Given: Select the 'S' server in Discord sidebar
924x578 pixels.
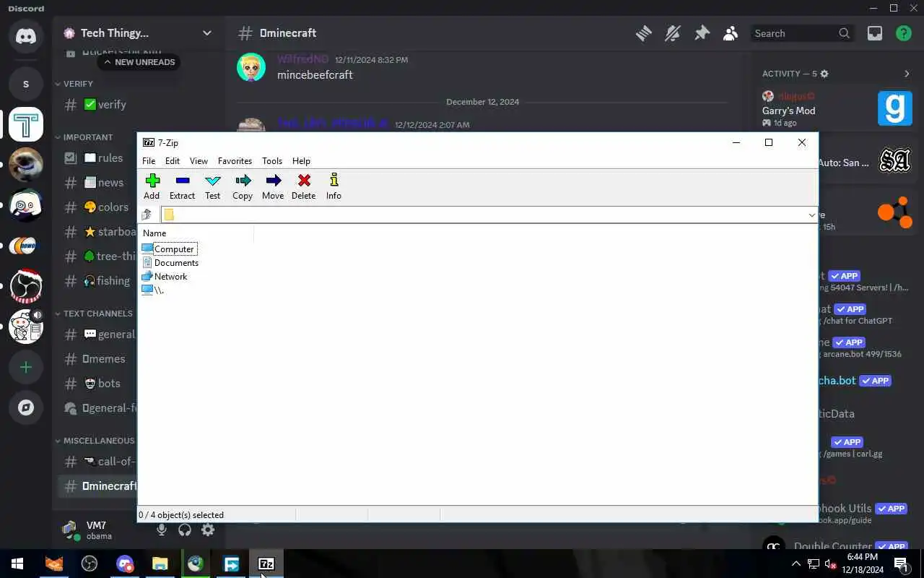Looking at the screenshot, I should pos(26,84).
